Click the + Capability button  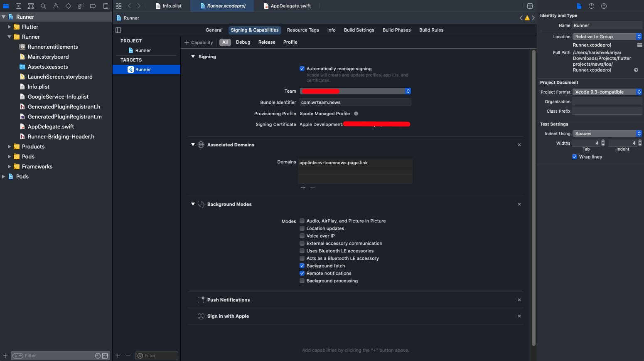pos(199,42)
